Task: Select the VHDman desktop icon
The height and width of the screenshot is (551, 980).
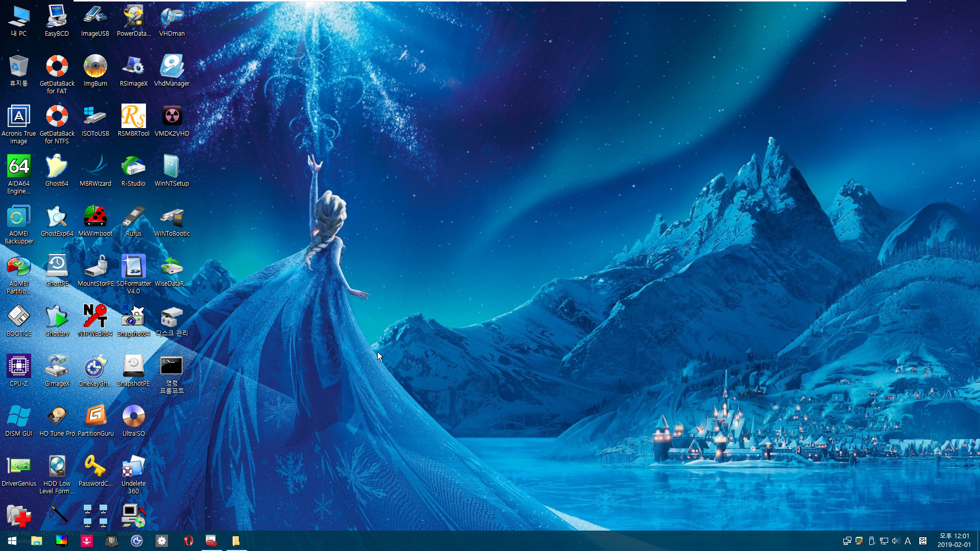Action: (x=172, y=21)
